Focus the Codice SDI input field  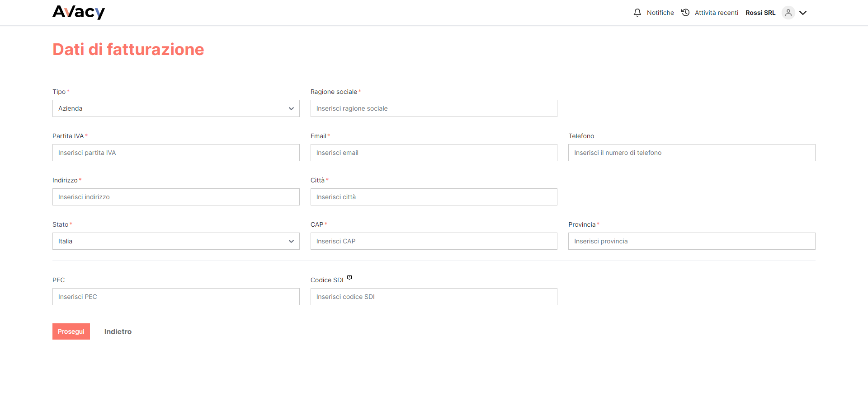click(x=434, y=297)
